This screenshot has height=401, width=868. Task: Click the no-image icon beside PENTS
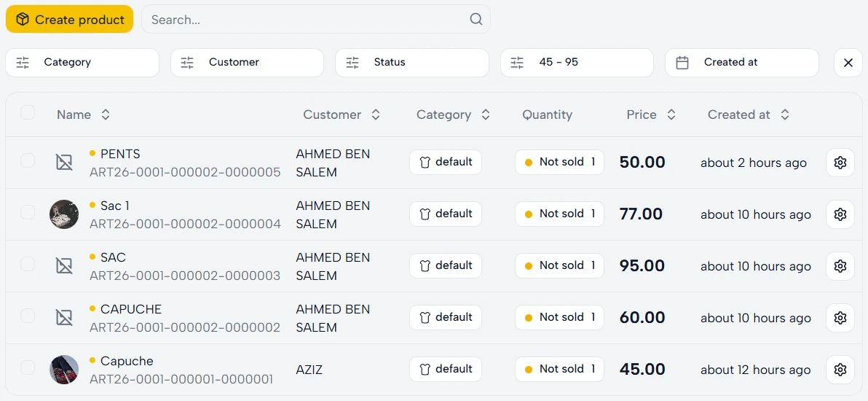64,163
